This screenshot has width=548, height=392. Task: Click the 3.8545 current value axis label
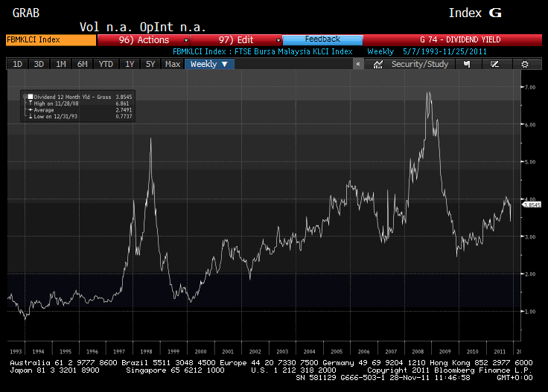click(532, 205)
